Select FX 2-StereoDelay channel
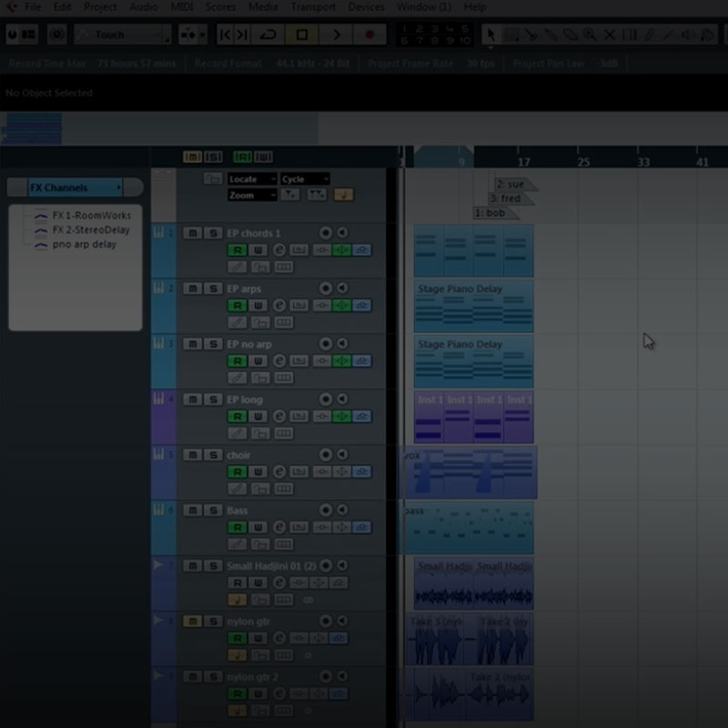This screenshot has height=728, width=728. (91, 230)
